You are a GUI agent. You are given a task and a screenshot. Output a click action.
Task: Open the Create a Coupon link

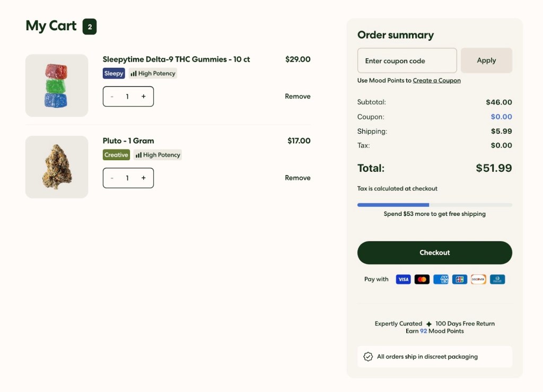click(437, 80)
